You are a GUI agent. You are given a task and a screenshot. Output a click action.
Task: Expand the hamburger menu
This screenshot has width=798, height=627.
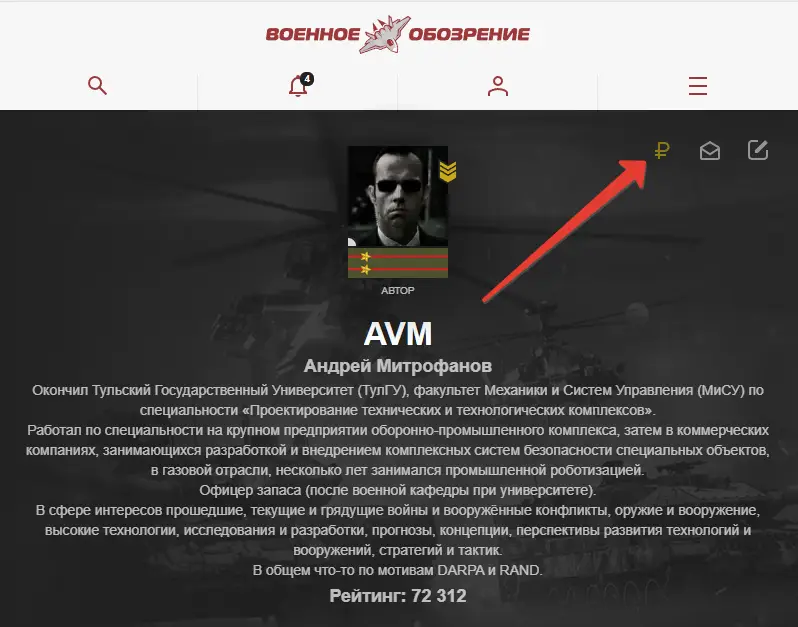(698, 86)
